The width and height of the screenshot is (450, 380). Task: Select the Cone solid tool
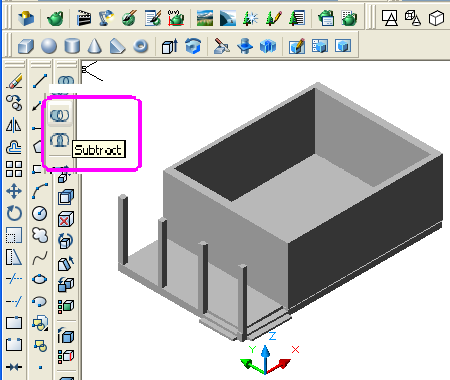95,46
